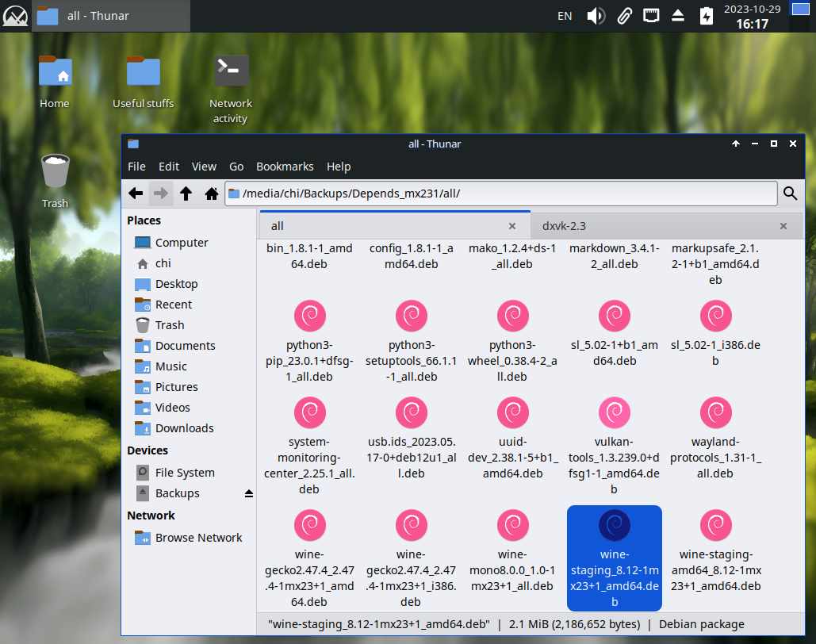Open File System under Devices
This screenshot has width=816, height=644.
coord(184,473)
